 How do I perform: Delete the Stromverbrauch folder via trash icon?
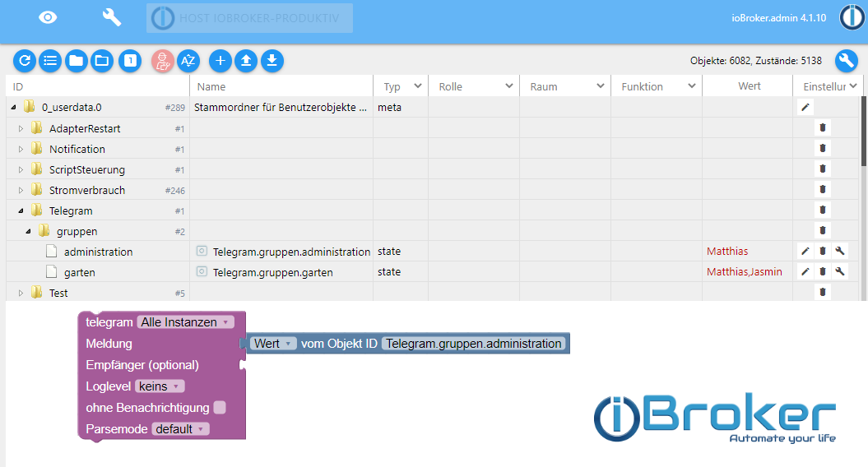coord(822,190)
